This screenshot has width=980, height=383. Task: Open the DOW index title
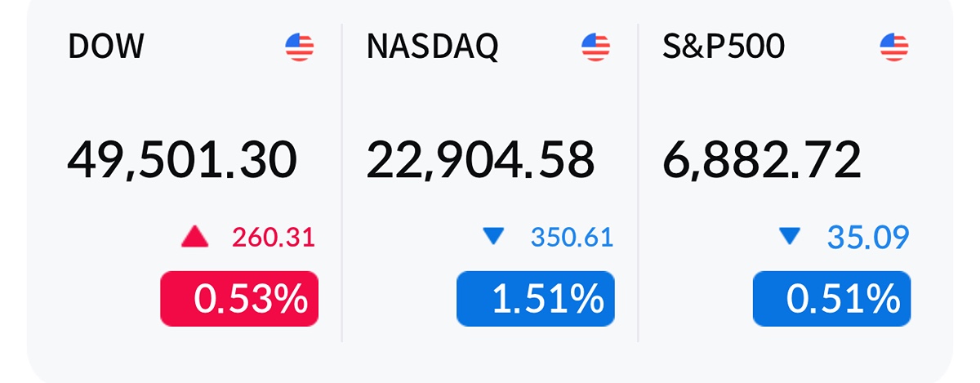[105, 47]
